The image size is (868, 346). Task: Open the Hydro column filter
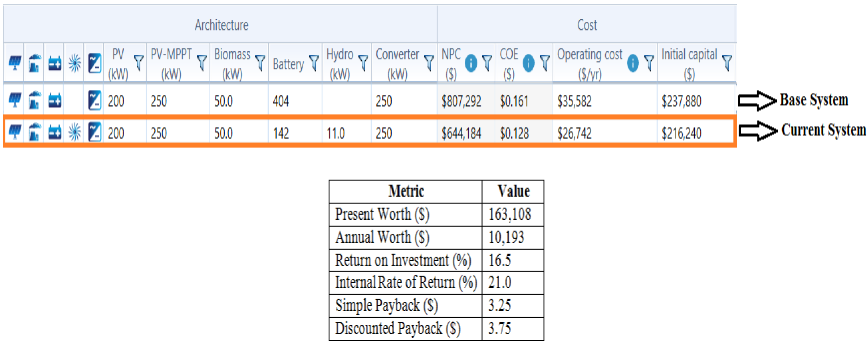pyautogui.click(x=363, y=63)
